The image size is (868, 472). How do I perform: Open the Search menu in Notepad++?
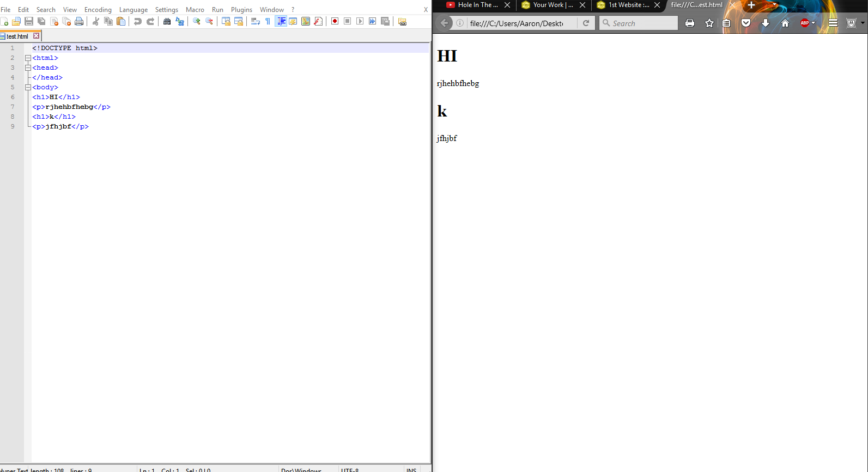click(x=46, y=9)
